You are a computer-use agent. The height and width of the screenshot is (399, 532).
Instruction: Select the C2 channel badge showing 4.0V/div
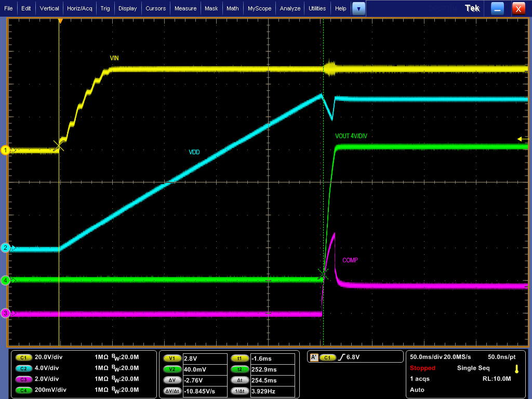point(24,368)
